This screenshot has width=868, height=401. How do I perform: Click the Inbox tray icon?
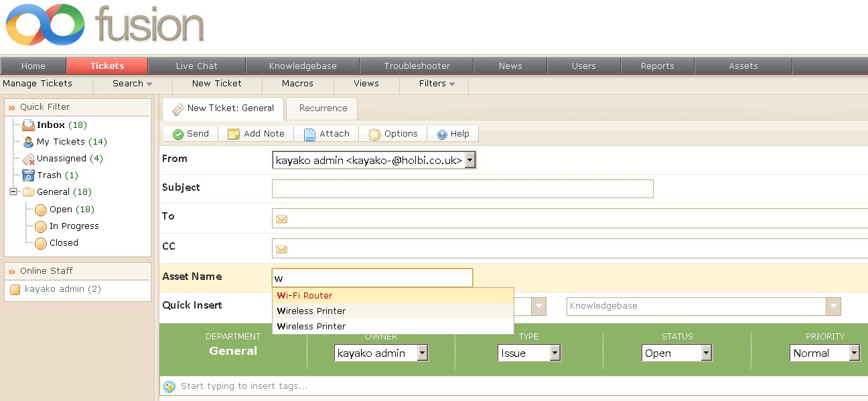[x=28, y=125]
